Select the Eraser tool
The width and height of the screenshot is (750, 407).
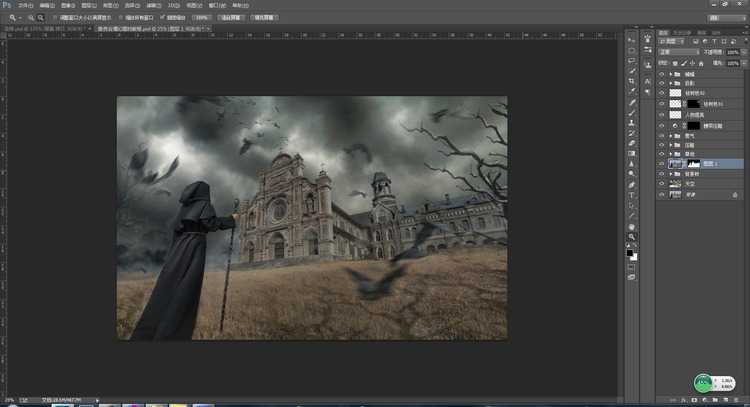coord(632,144)
